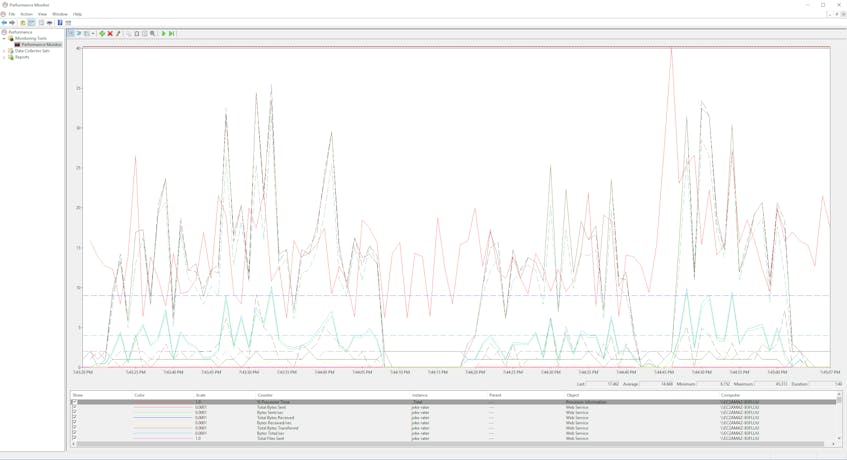
Task: Click the Copy Properties icon
Action: (x=129, y=33)
